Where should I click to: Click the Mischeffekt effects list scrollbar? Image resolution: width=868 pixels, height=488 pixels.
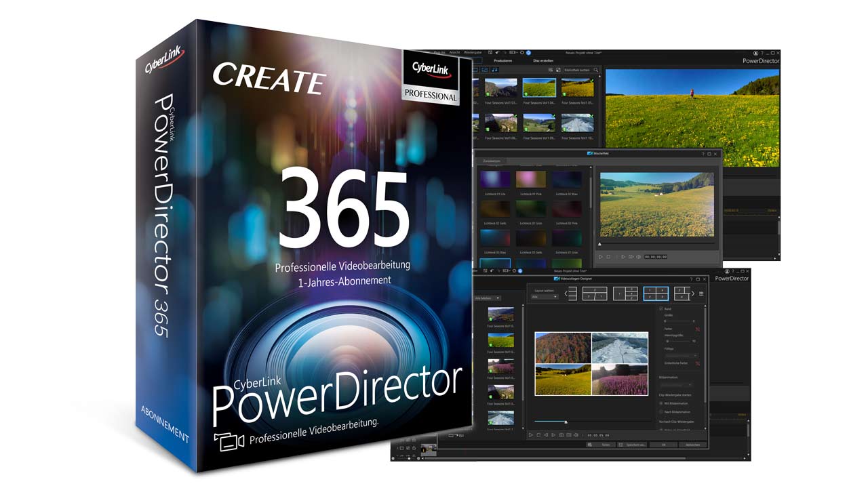pos(589,193)
